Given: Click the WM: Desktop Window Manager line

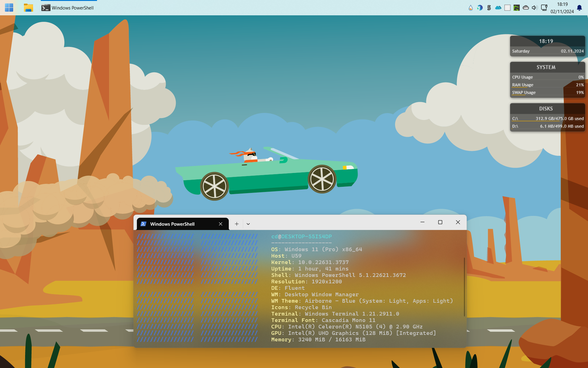Looking at the screenshot, I should pos(315,294).
